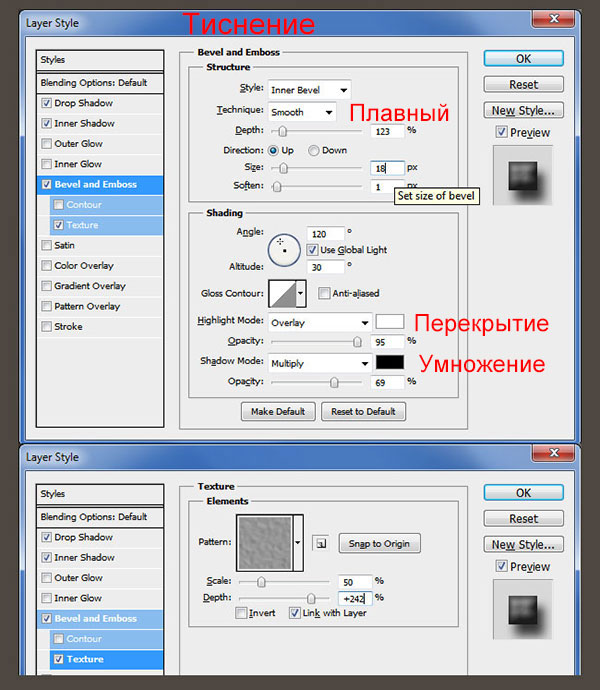This screenshot has height=690, width=600.
Task: Select Texture row in bottom dialog list
Action: [106, 659]
